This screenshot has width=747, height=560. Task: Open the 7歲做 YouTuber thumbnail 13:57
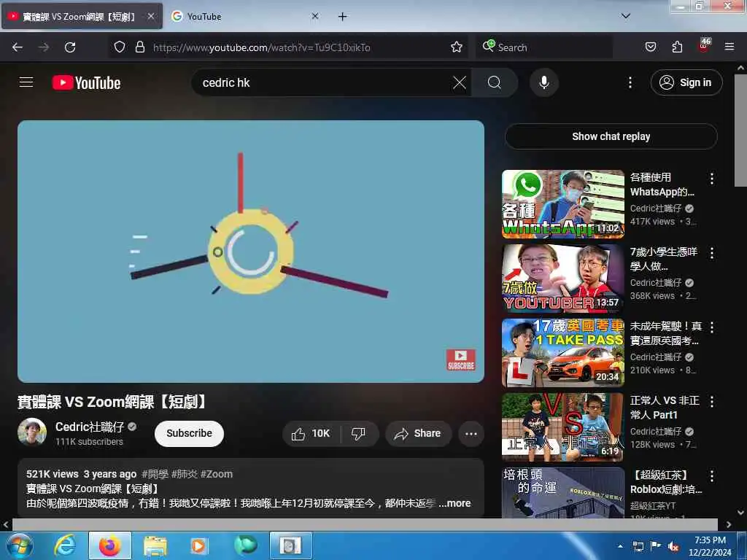tap(562, 279)
